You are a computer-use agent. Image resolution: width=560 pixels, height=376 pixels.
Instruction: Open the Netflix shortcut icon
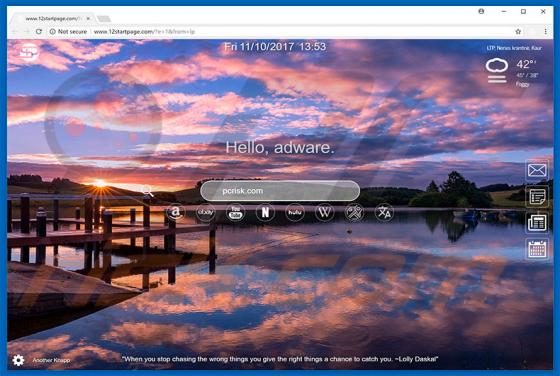pyautogui.click(x=265, y=212)
